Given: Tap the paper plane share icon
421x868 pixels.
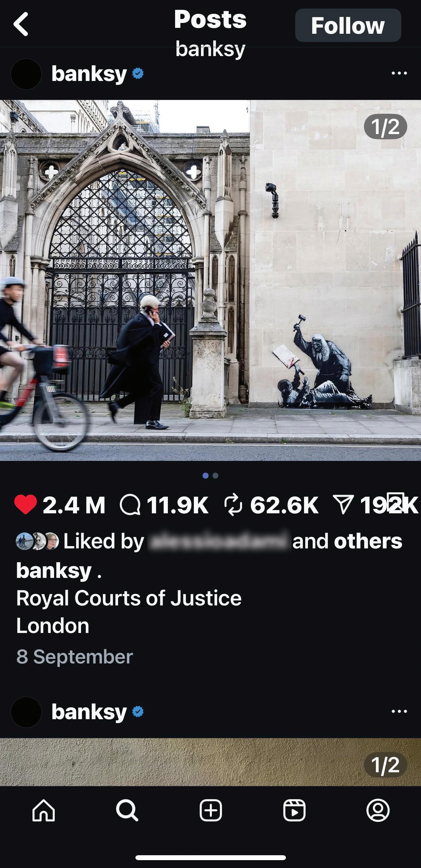Looking at the screenshot, I should [x=343, y=504].
